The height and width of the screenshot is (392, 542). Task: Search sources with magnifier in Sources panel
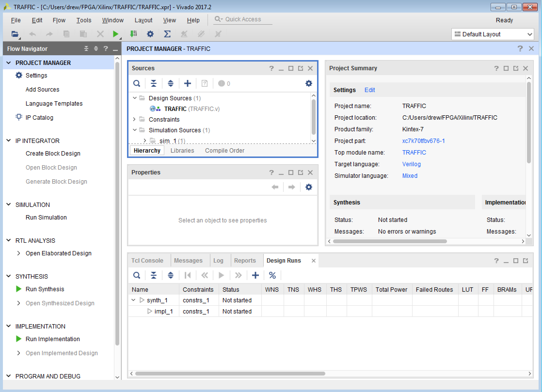(x=137, y=84)
